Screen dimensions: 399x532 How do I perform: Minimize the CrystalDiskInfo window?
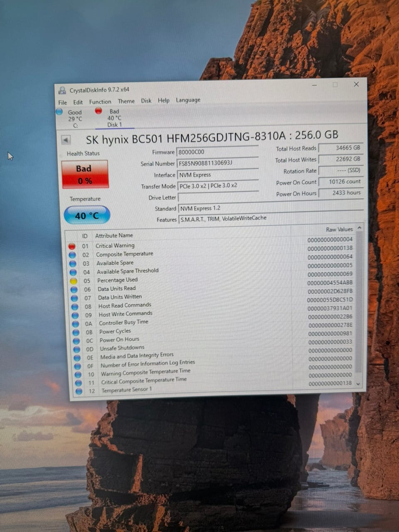tap(315, 85)
